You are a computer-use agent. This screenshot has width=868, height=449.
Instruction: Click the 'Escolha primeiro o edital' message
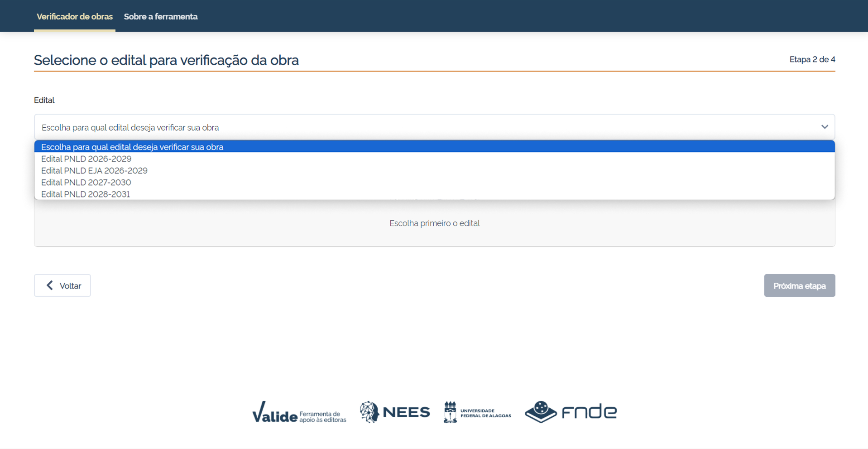435,223
